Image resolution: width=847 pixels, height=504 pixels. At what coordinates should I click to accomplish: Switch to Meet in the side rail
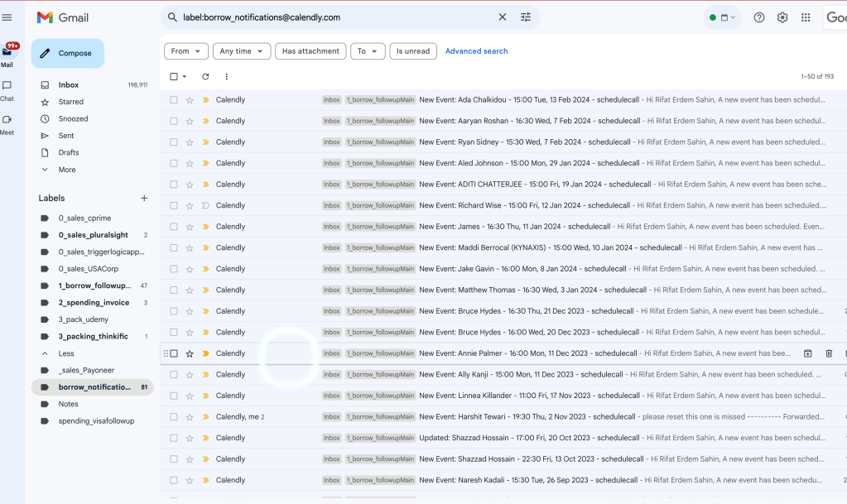pos(7,125)
